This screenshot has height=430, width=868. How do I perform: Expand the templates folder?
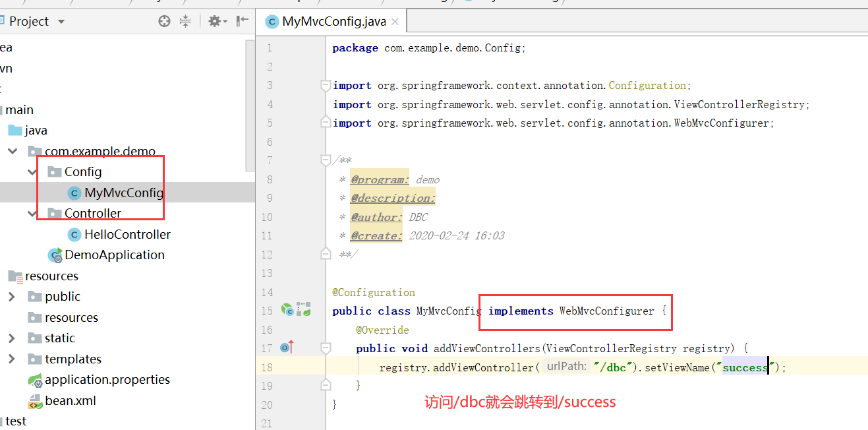click(12, 359)
